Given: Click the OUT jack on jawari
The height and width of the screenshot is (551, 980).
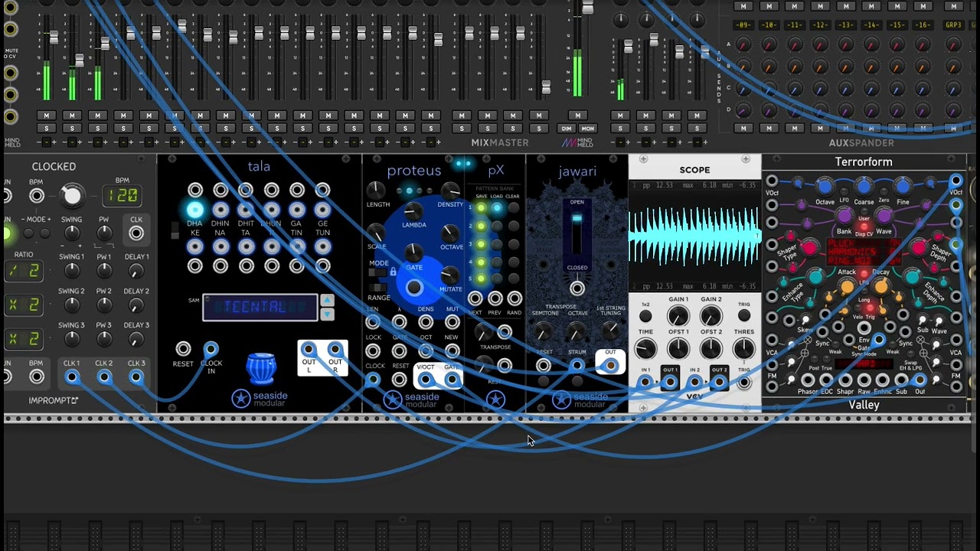Looking at the screenshot, I should click(610, 366).
